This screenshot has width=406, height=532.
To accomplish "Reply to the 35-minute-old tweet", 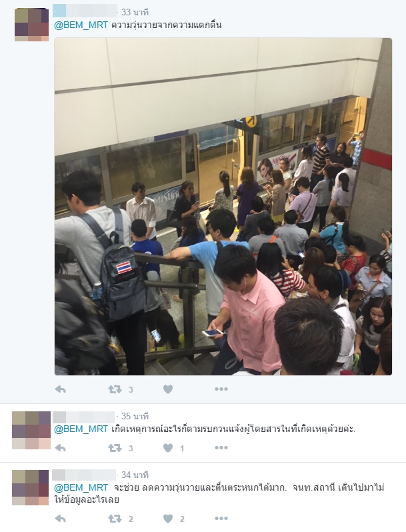I will [x=61, y=448].
